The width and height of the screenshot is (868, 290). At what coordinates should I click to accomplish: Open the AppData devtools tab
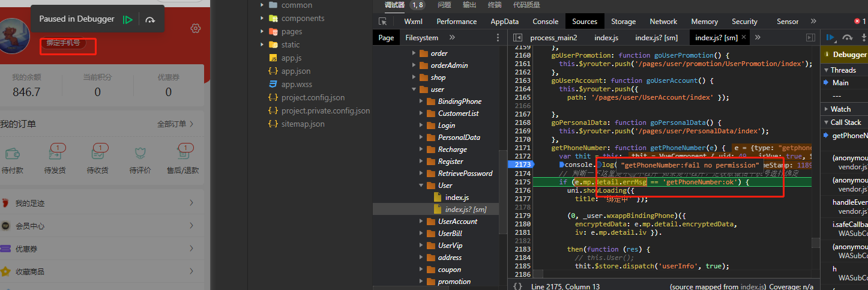[x=504, y=21]
